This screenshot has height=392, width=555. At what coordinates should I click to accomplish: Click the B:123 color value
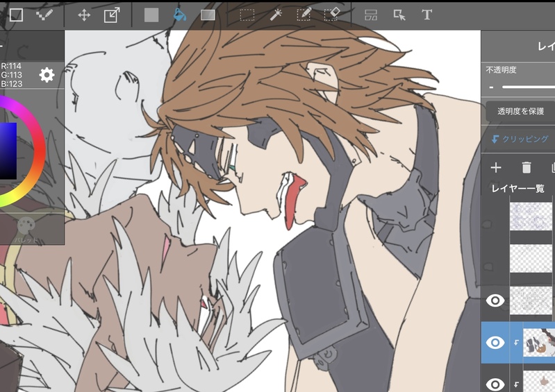click(11, 84)
